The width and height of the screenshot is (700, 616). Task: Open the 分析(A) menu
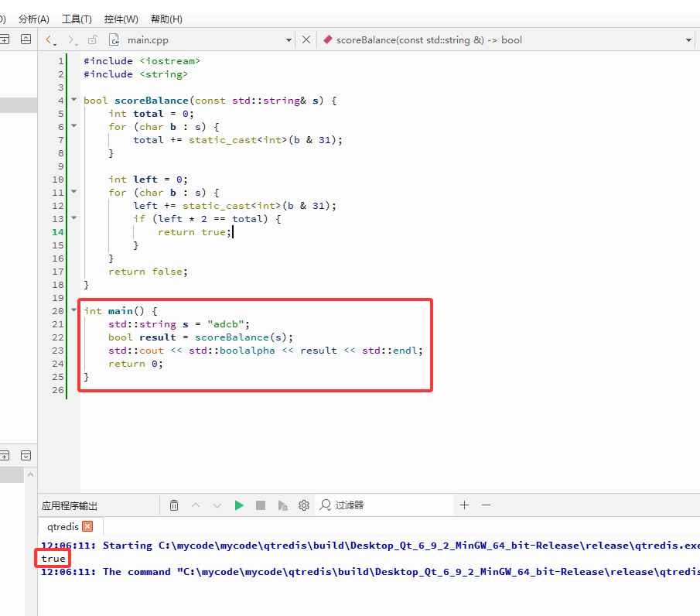[33, 19]
